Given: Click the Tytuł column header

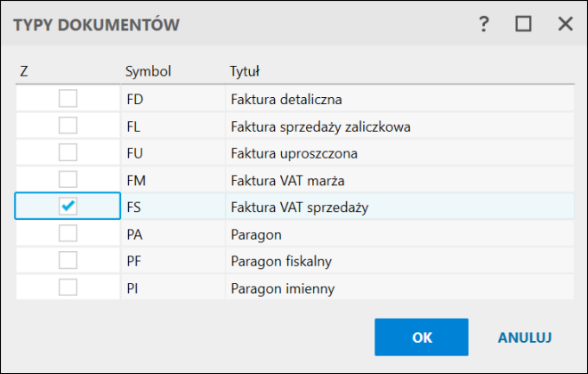Looking at the screenshot, I should (244, 70).
